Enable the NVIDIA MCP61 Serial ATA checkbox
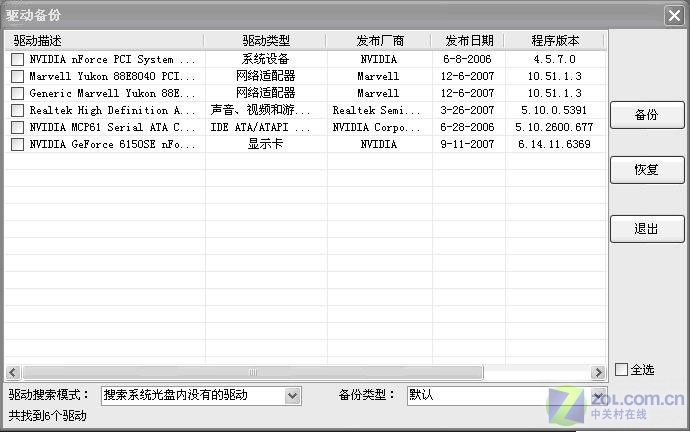690x432 pixels. pyautogui.click(x=17, y=128)
